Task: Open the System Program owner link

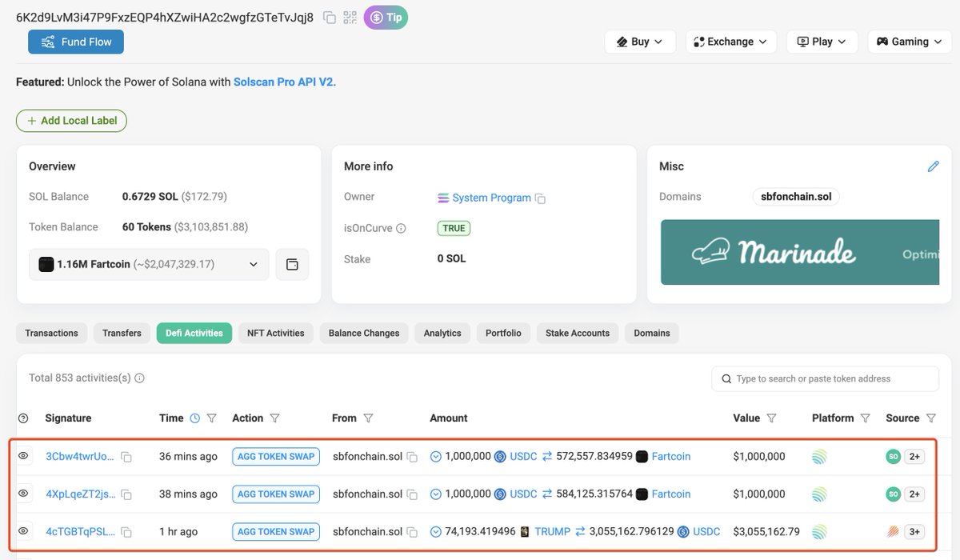Action: [x=491, y=198]
